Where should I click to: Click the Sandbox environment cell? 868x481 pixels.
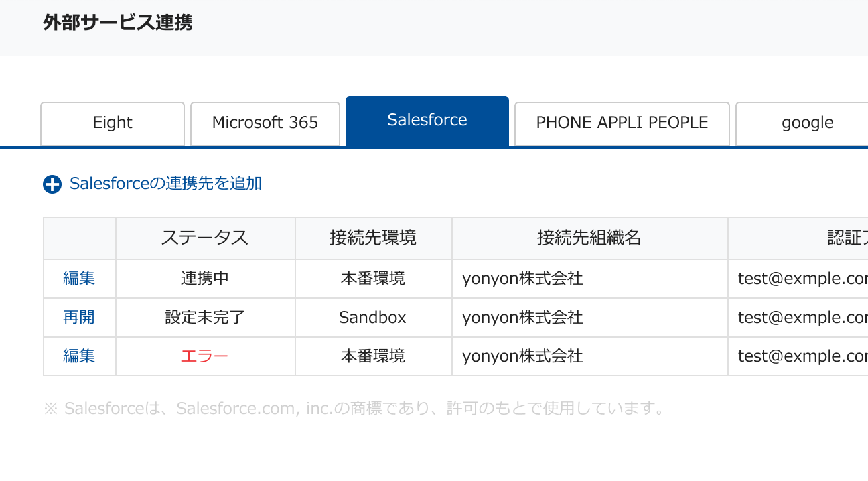374,318
